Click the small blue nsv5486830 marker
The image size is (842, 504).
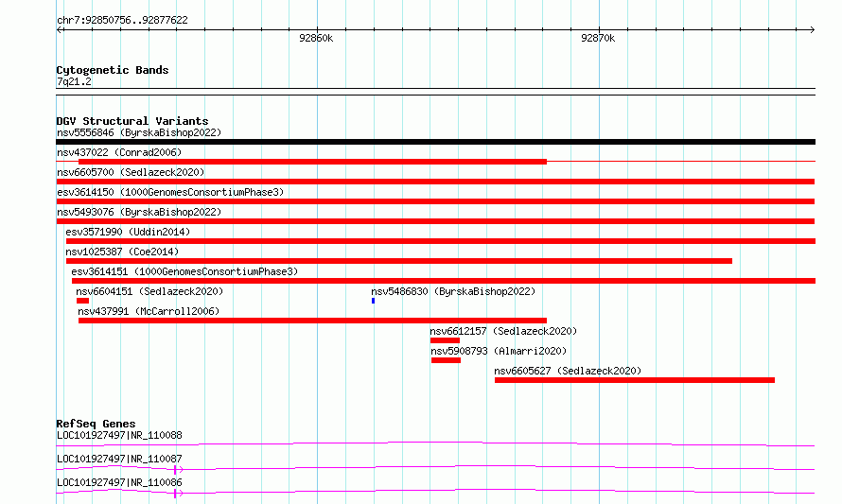(373, 301)
